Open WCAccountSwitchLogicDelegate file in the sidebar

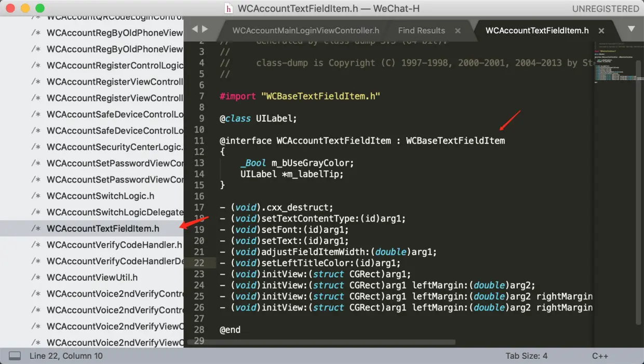point(115,212)
